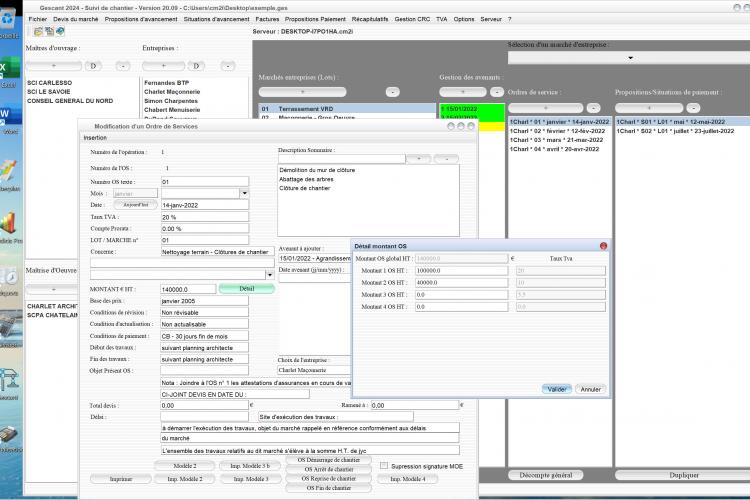Open the dropdown below the Concerne field
The image size is (750, 500).
point(270,275)
